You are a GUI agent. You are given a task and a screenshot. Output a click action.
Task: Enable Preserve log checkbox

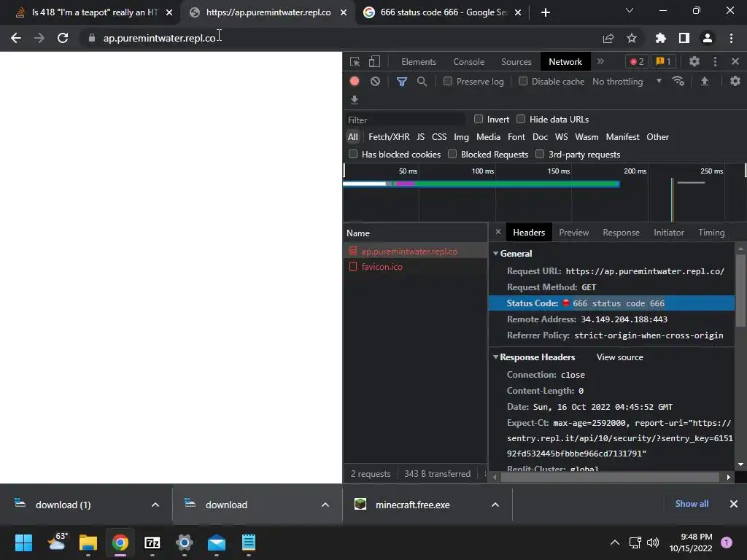click(448, 81)
